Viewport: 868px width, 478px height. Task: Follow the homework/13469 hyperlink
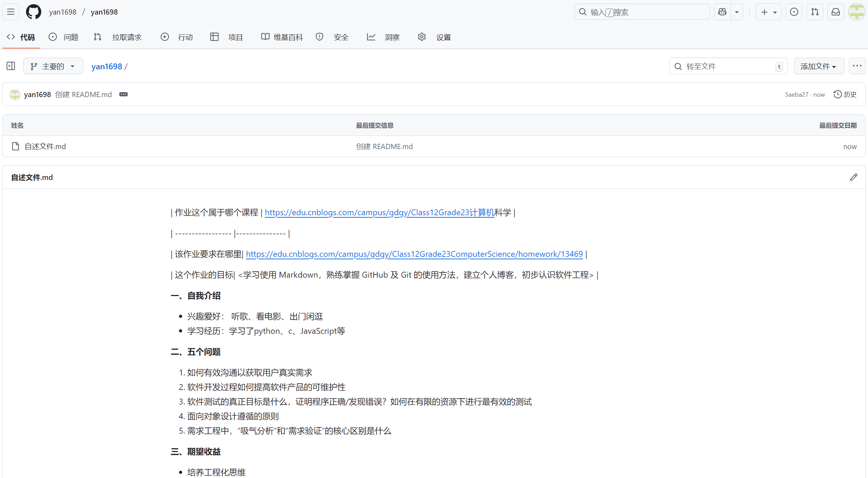pyautogui.click(x=414, y=254)
